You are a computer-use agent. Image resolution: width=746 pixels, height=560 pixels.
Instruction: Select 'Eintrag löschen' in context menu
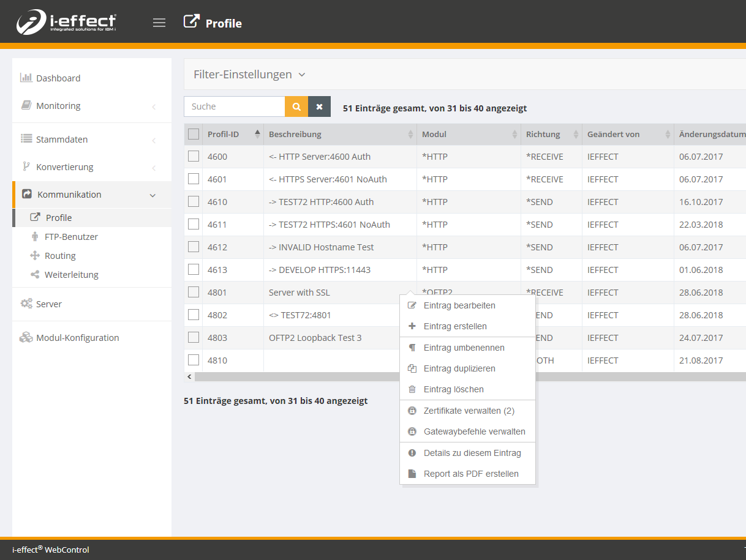coord(453,389)
